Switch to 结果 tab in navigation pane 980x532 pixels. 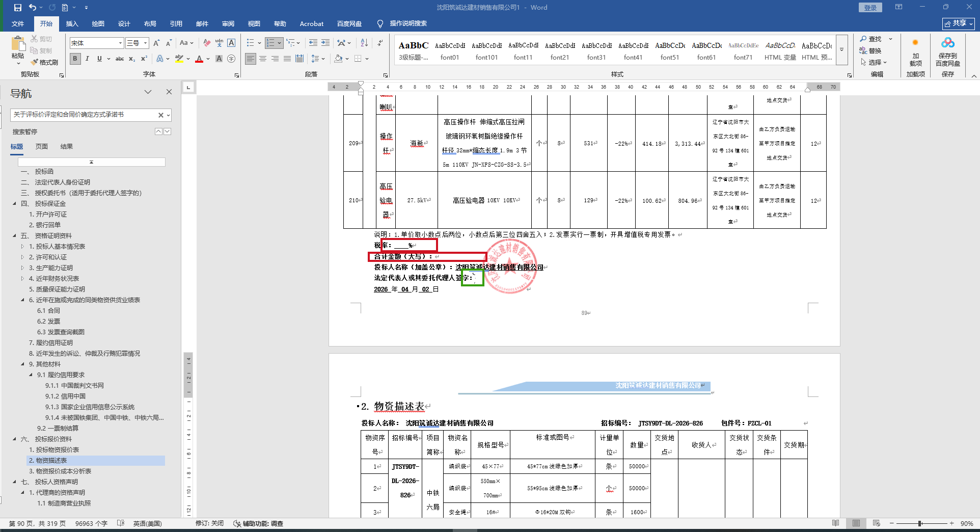pos(67,147)
